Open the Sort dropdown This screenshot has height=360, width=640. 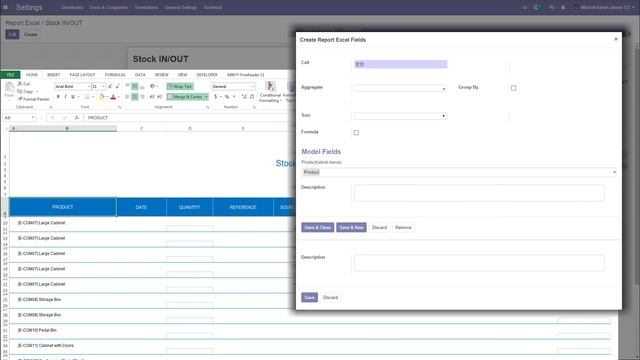[400, 116]
